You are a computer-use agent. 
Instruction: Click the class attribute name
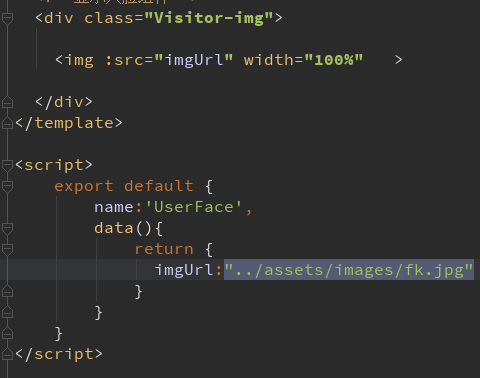[x=109, y=18]
